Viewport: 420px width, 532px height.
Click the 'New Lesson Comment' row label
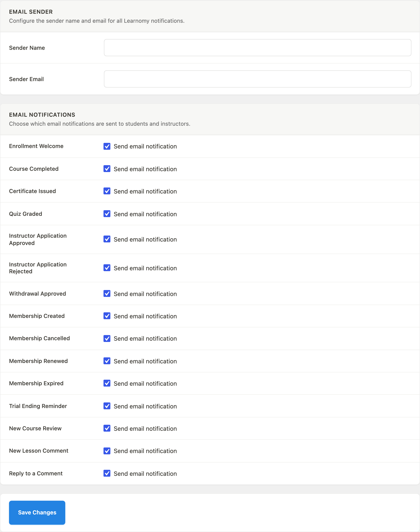(x=39, y=451)
